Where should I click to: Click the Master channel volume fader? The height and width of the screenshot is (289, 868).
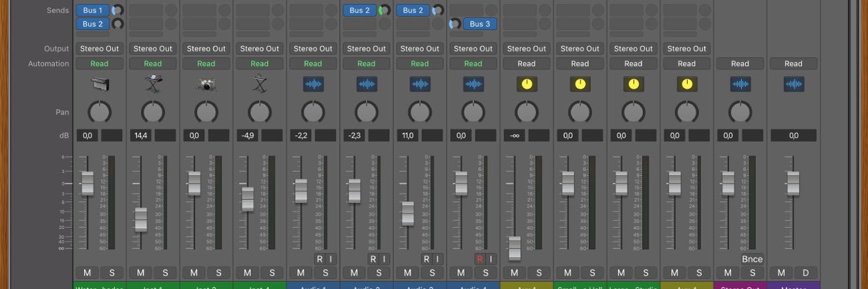793,183
